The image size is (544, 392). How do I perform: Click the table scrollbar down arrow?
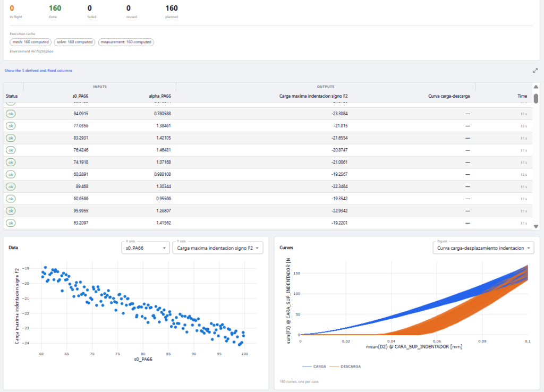(535, 226)
